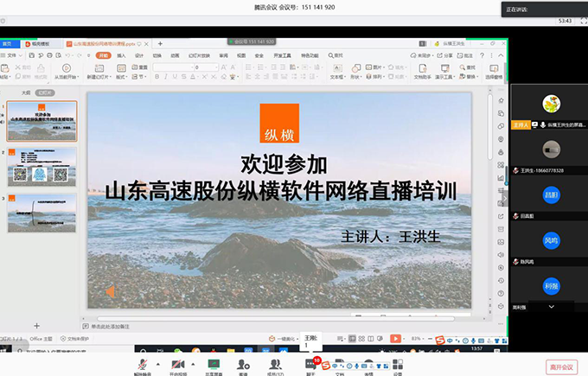The height and width of the screenshot is (376, 588).
Task: Open the Insert ribbon tab
Action: (121, 54)
